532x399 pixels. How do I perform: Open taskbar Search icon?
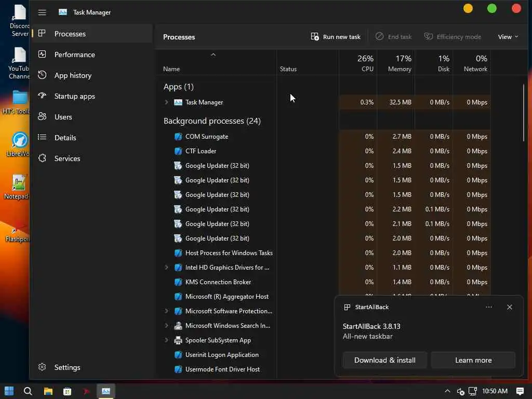pyautogui.click(x=28, y=391)
